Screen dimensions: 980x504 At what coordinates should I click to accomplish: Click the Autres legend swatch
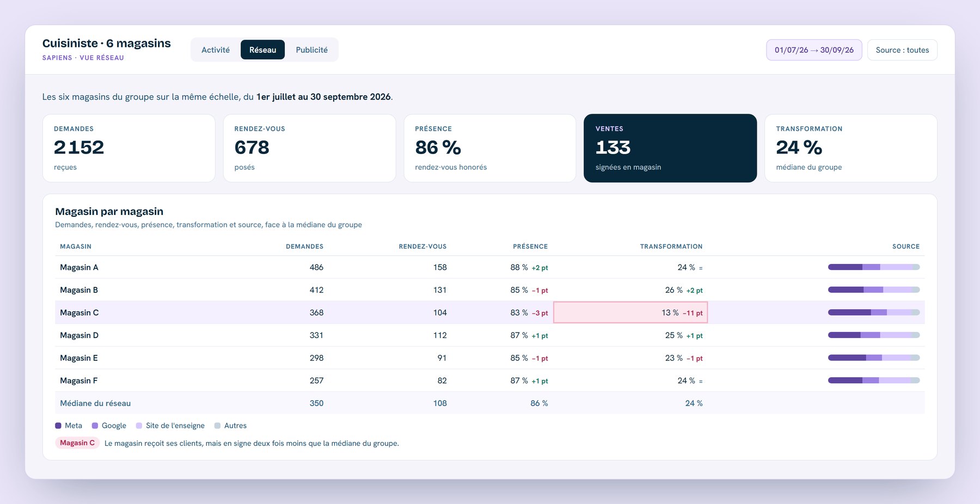[x=217, y=426]
